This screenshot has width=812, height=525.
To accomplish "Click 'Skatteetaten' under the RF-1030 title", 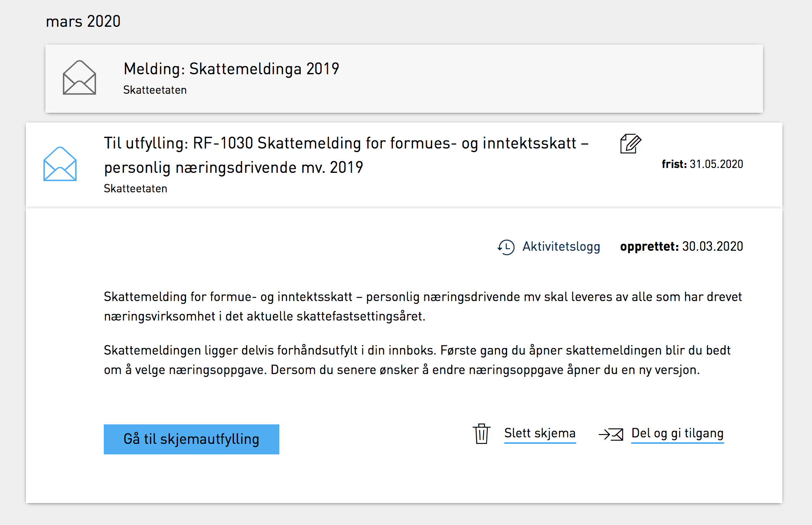I will (135, 188).
